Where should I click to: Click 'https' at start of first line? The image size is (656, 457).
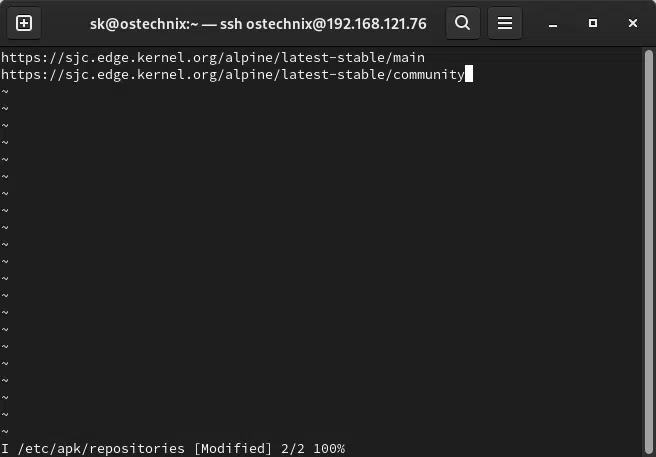click(x=20, y=57)
